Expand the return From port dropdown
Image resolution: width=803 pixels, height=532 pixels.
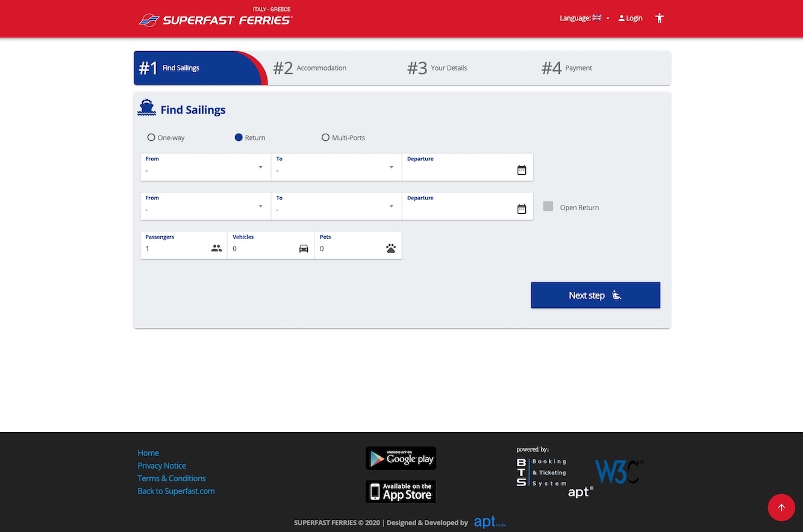tap(205, 206)
